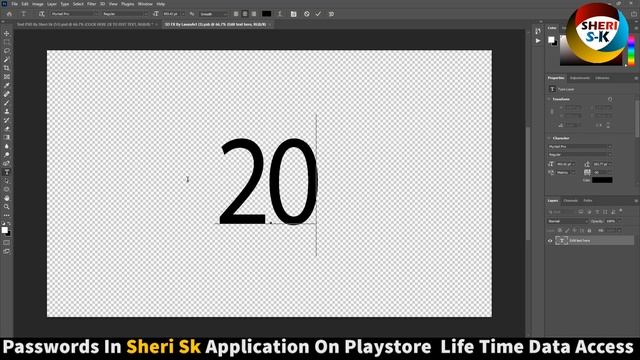This screenshot has width=640, height=360.
Task: Click the Opacity field in Layers panel
Action: (x=612, y=221)
